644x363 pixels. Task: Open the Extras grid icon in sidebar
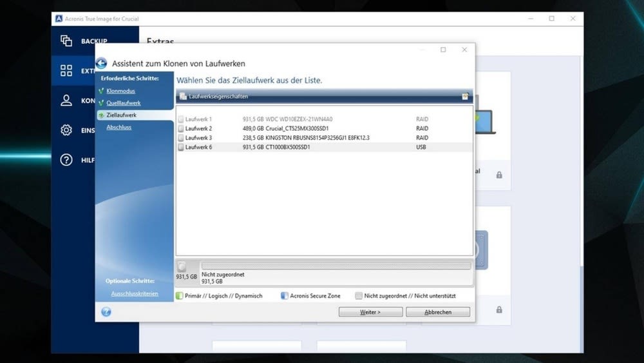click(x=66, y=70)
